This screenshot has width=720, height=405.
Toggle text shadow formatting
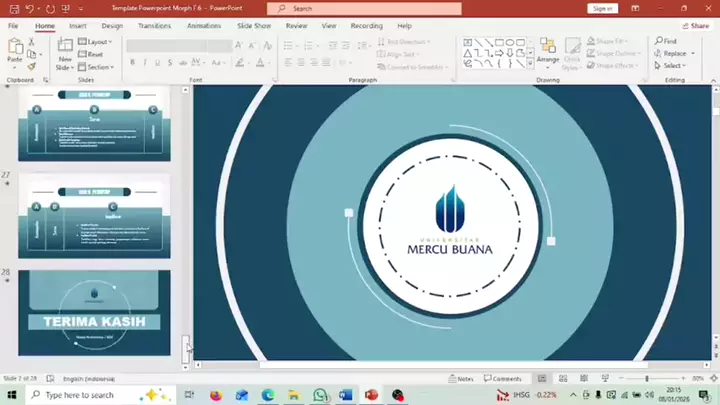click(x=170, y=62)
